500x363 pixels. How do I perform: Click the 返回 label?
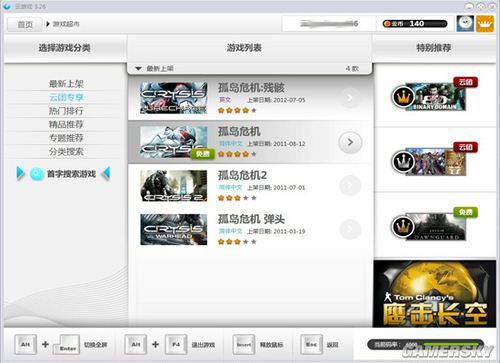pyautogui.click(x=332, y=345)
